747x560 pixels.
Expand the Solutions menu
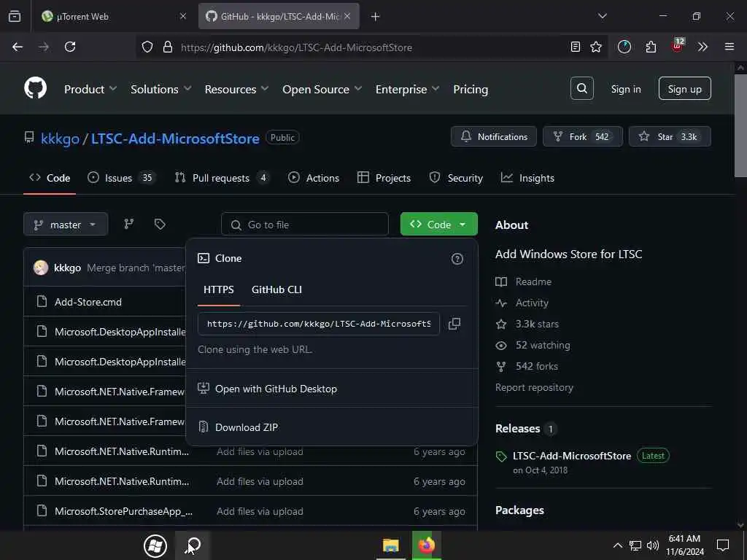160,89
